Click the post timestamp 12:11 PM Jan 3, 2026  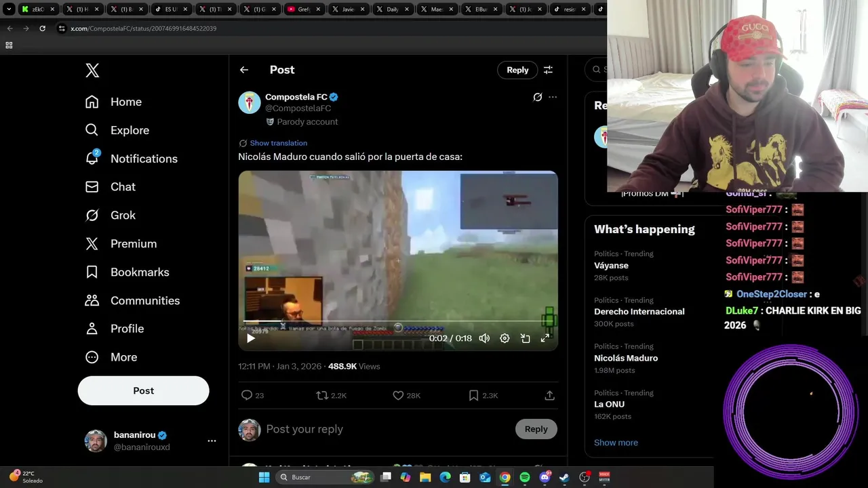click(x=279, y=366)
